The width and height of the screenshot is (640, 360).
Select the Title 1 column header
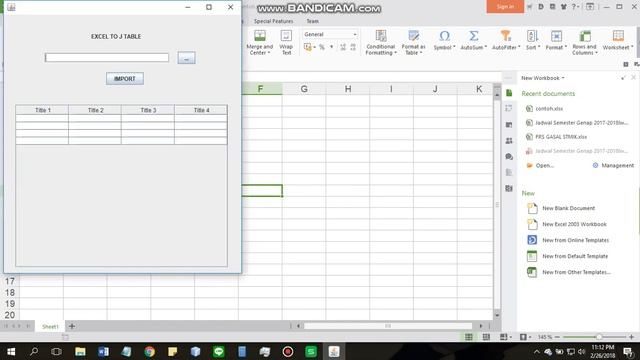click(x=42, y=110)
